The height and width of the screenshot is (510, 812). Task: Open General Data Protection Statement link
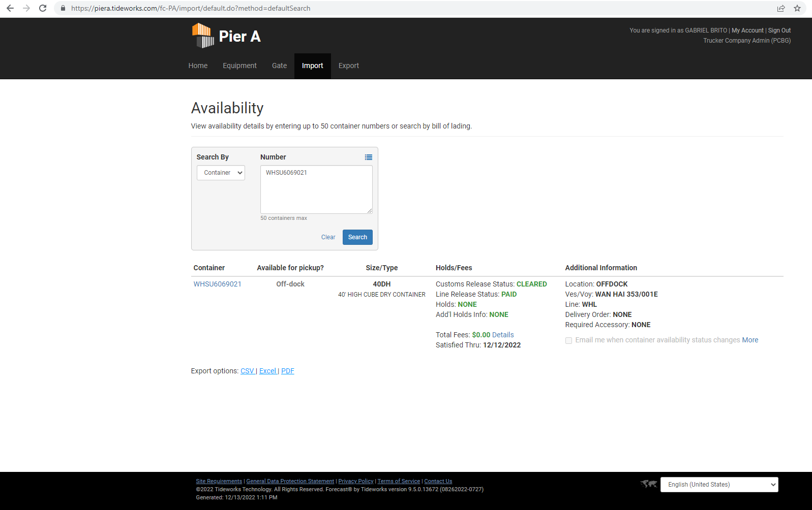[290, 481]
